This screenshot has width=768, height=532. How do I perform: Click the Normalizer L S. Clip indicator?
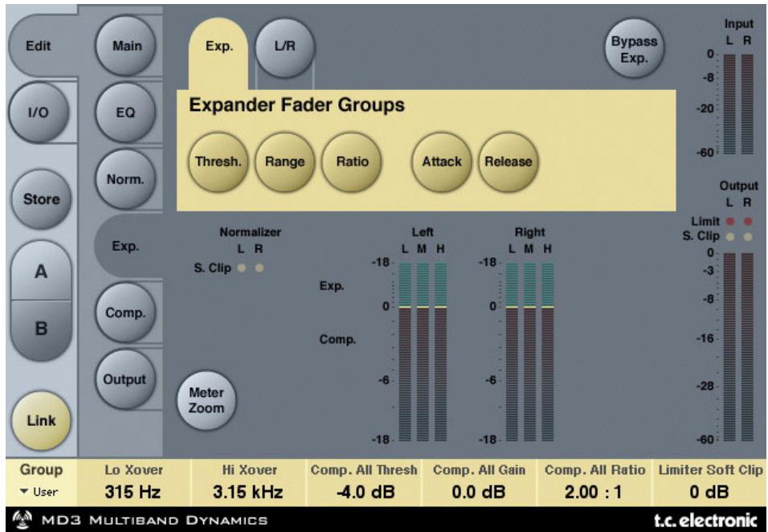(x=242, y=268)
